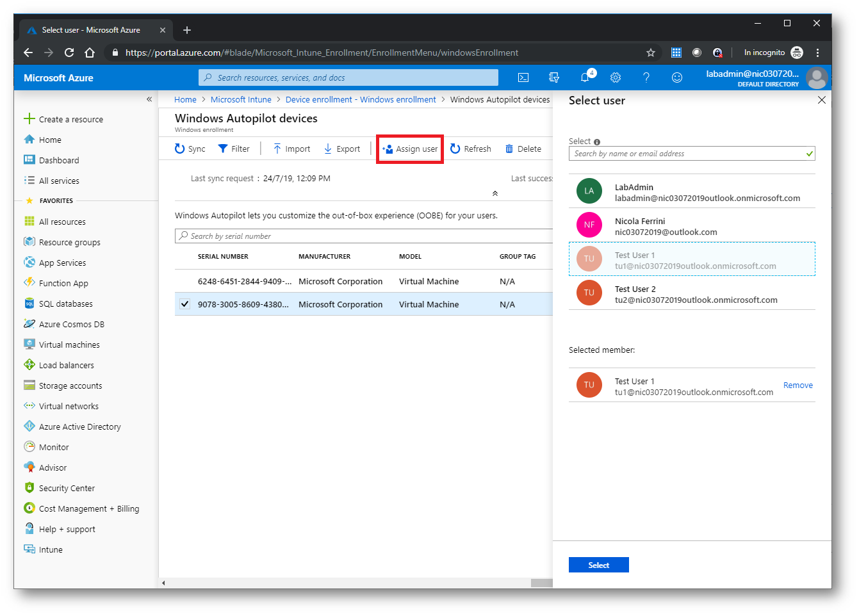Click the Security Center shield icon

29,487
